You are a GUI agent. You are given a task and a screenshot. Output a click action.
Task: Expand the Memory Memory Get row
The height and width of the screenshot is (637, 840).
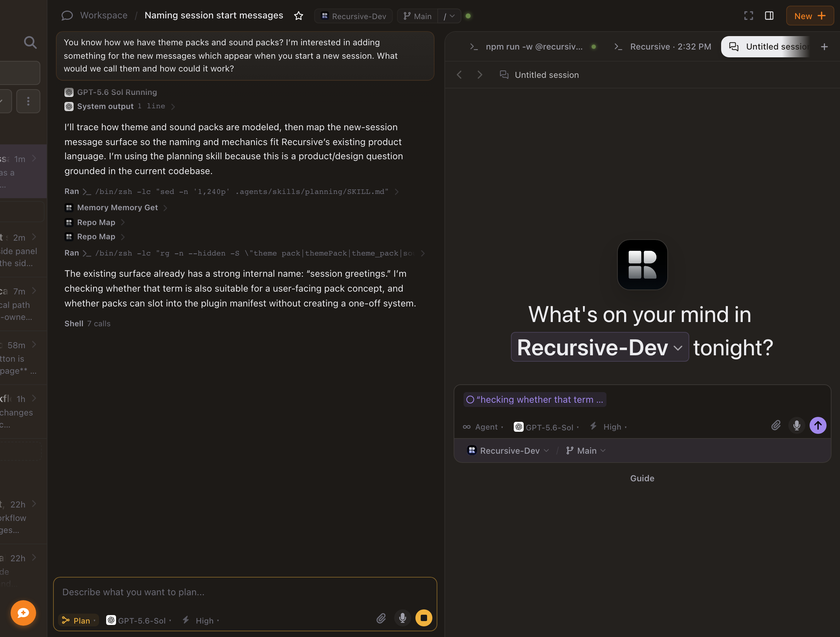coord(116,207)
